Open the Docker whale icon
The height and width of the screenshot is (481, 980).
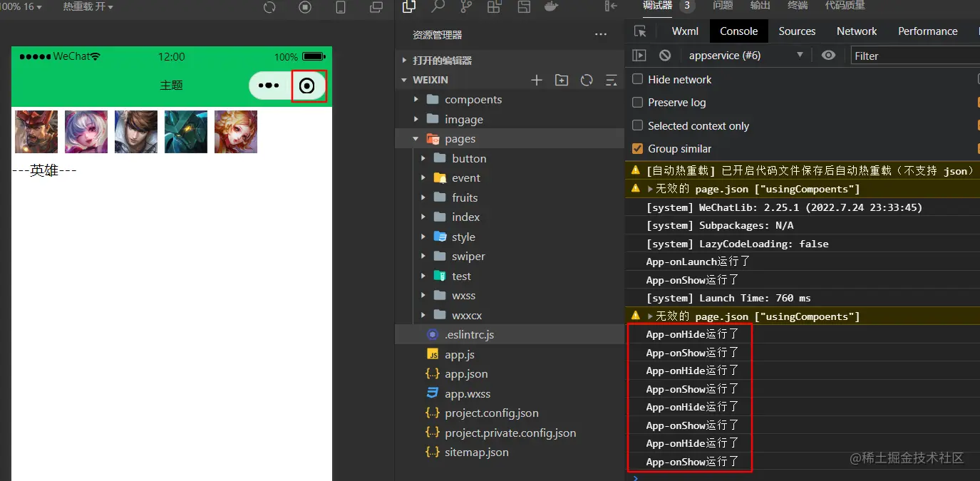pos(552,6)
